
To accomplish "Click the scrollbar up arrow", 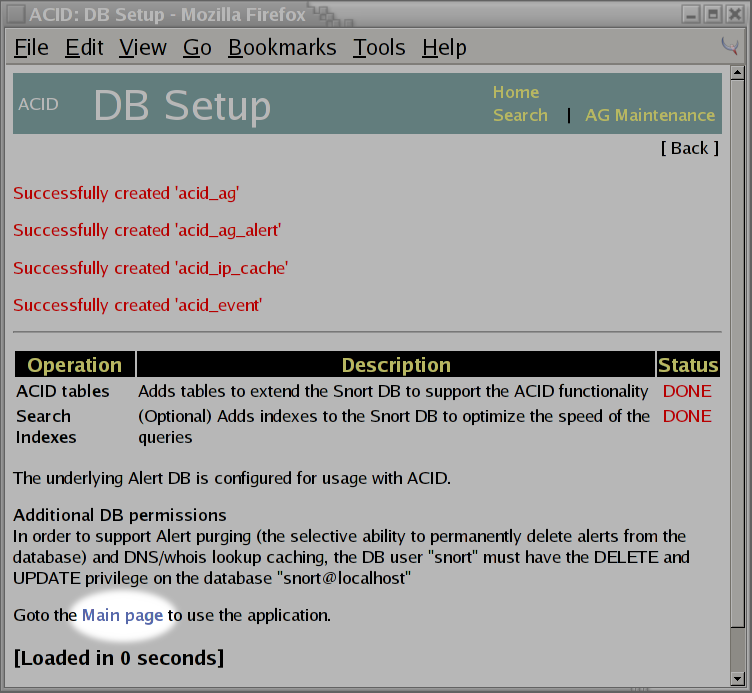I will pyautogui.click(x=736, y=75).
